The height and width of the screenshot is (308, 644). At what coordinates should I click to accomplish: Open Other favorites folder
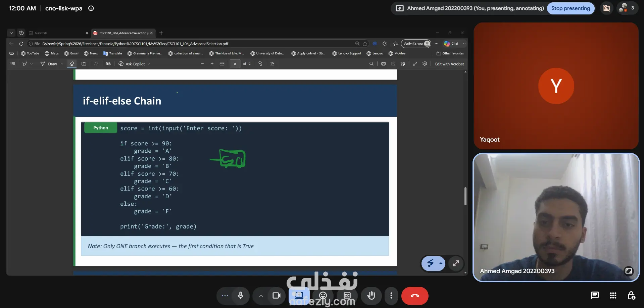(450, 53)
